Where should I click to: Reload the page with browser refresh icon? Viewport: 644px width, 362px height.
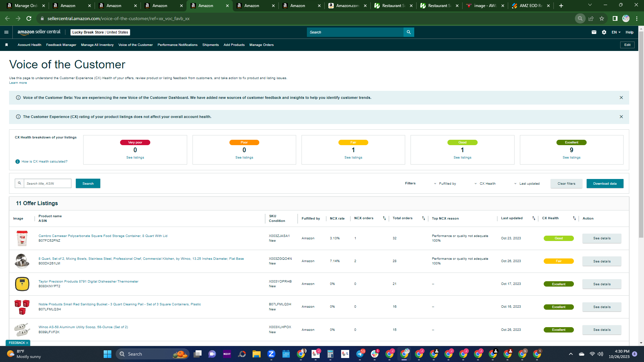click(x=29, y=18)
